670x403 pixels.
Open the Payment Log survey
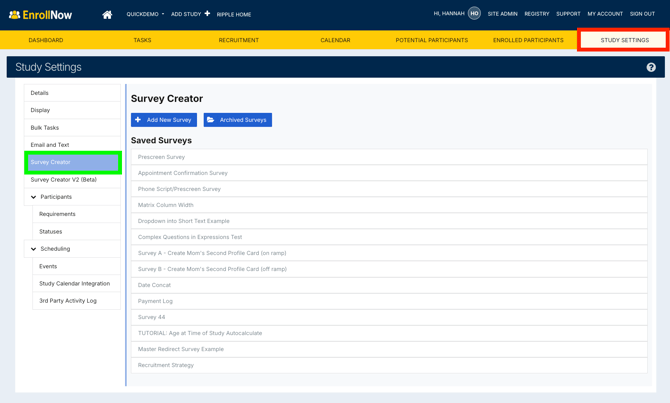coord(155,301)
